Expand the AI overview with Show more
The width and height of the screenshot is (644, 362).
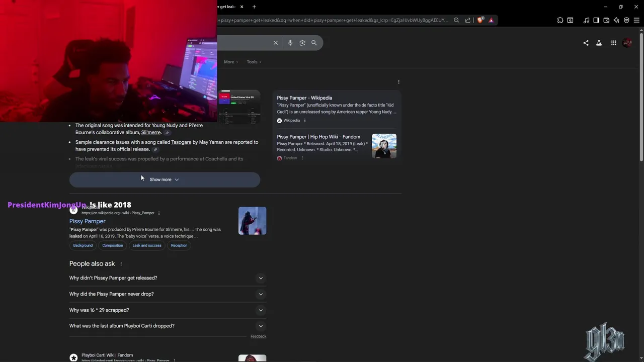(165, 179)
